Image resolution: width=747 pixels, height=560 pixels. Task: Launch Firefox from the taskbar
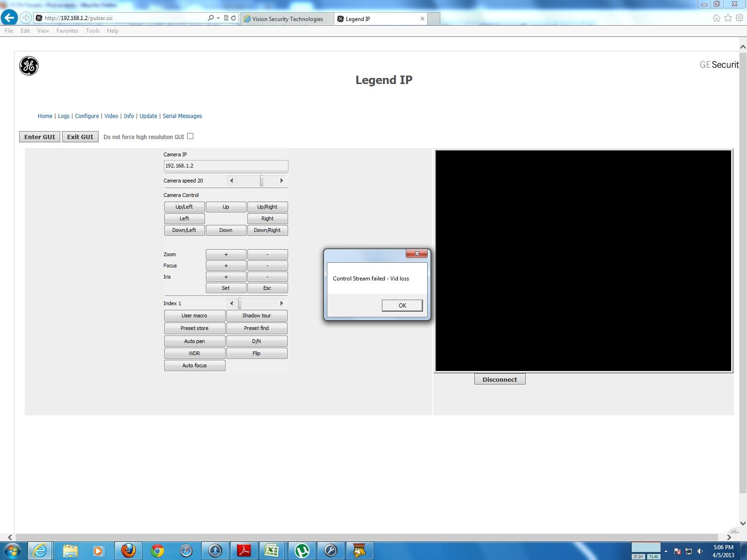click(128, 551)
